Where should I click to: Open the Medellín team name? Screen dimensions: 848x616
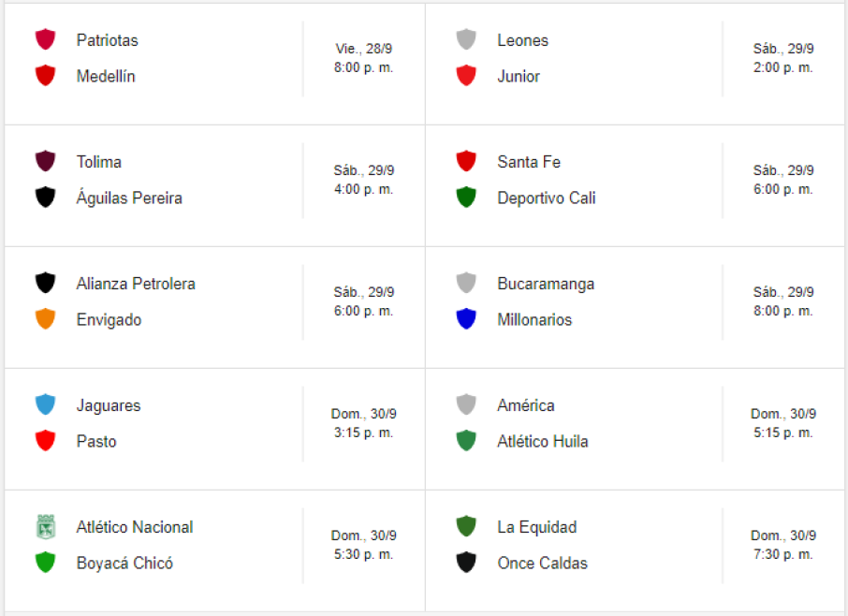[x=106, y=77]
